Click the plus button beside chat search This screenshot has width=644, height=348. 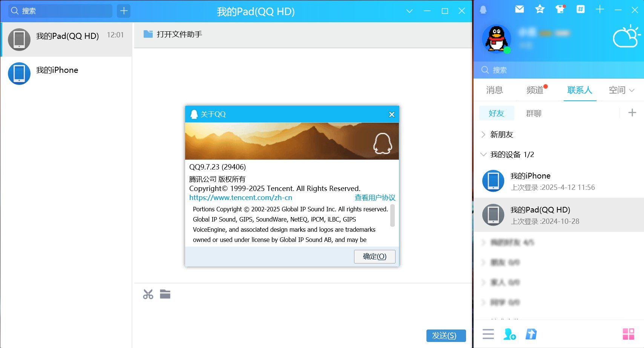point(124,11)
